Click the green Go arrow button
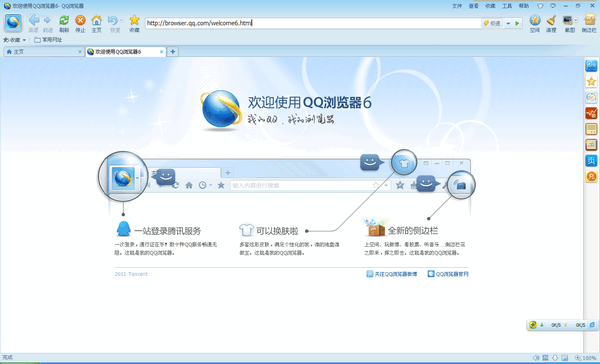600x364 pixels. pos(517,23)
